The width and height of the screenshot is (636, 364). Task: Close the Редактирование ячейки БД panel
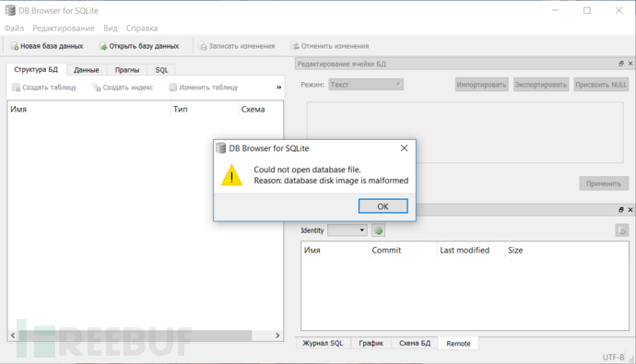pos(630,64)
